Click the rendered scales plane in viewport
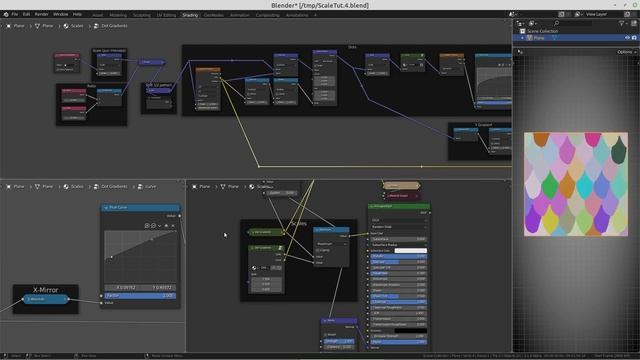The width and height of the screenshot is (640, 360). point(576,184)
